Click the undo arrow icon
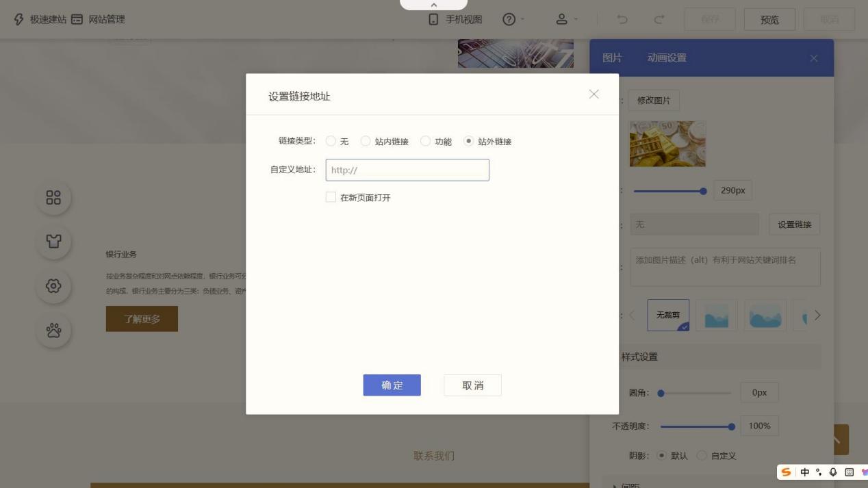This screenshot has width=868, height=488. tap(622, 19)
